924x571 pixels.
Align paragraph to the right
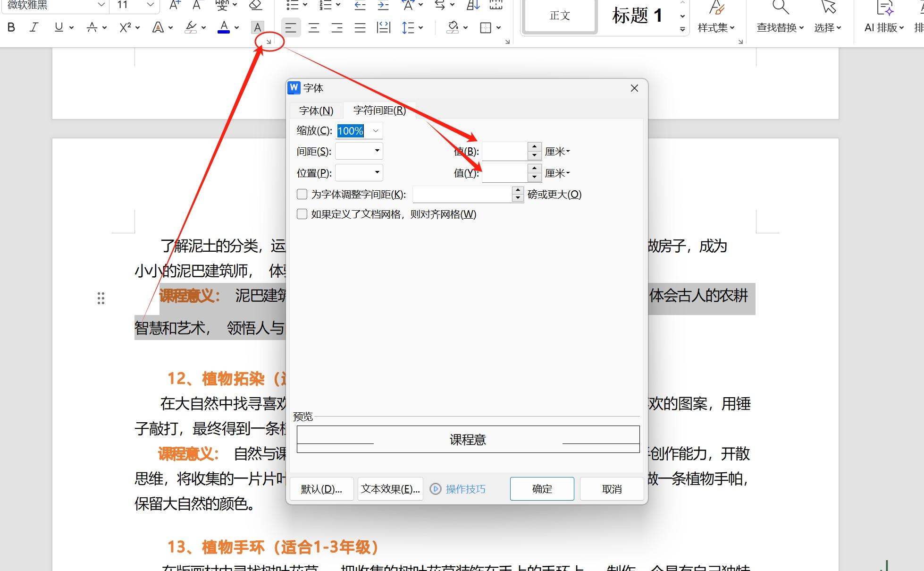click(x=337, y=28)
